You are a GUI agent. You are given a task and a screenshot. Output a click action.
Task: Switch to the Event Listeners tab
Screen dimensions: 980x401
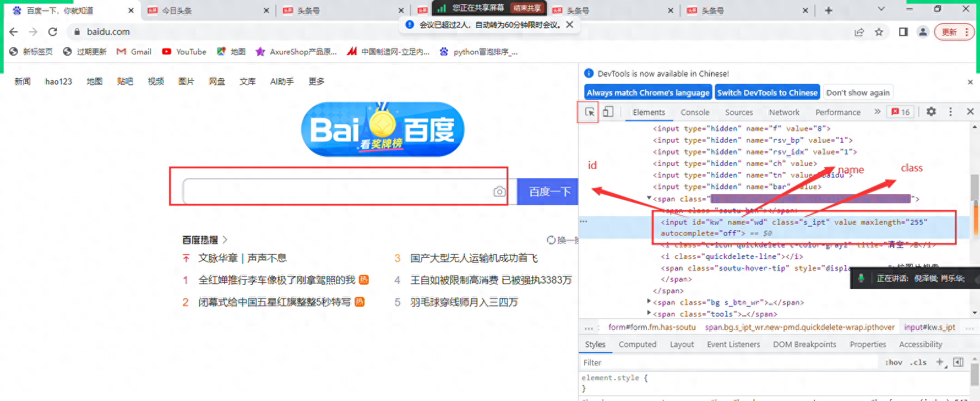point(733,345)
